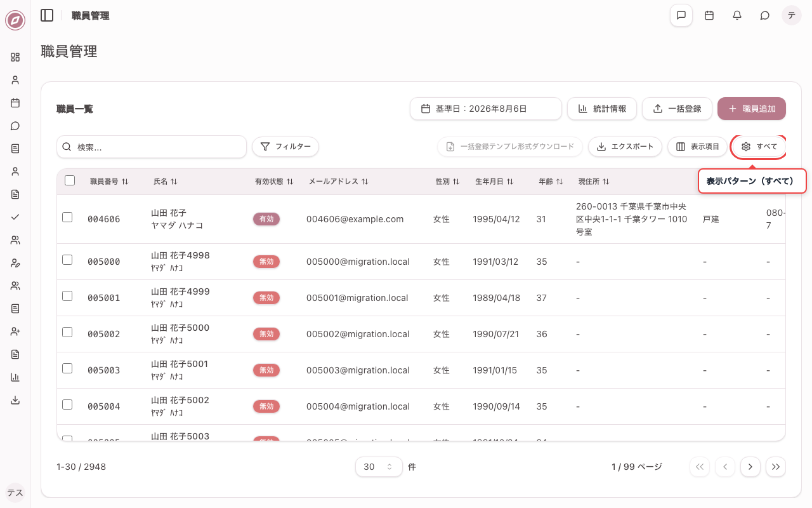Click the 職員番号 cell 005003
The height and width of the screenshot is (508, 812).
point(104,370)
